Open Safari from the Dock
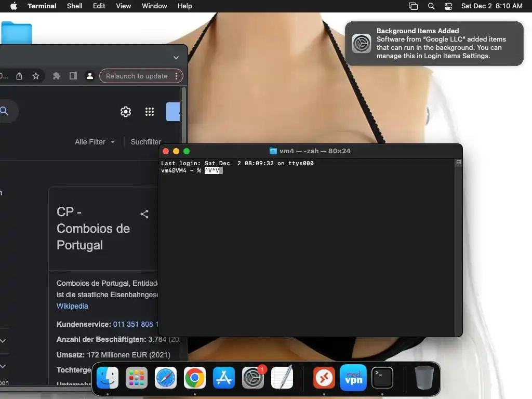Screen dimensions: 532x399 click(x=166, y=378)
